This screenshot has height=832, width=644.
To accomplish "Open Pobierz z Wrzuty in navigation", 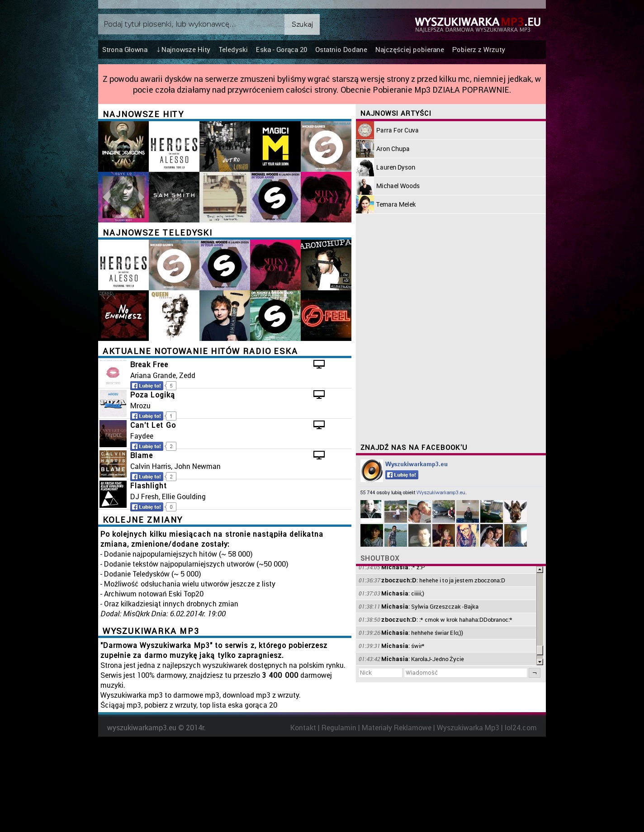I will tap(478, 50).
